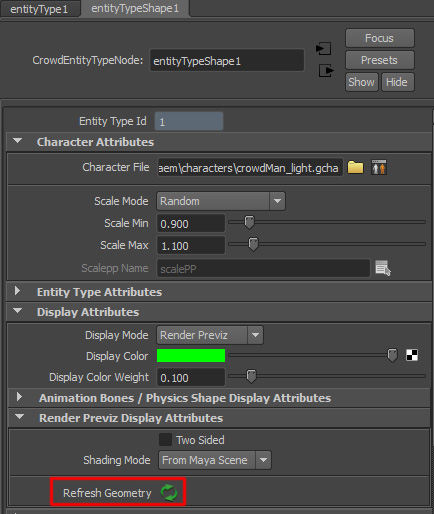Open the Character Maker people icon
This screenshot has height=514, width=434.
pos(379,167)
